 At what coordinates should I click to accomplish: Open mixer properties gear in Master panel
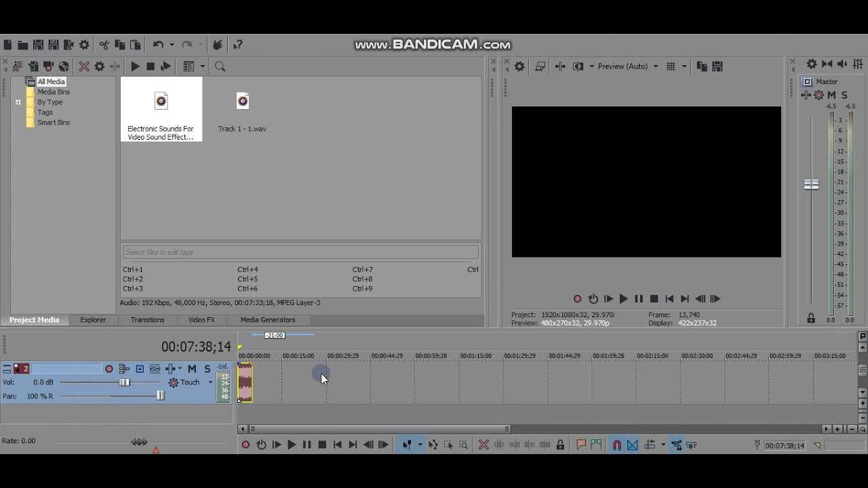[812, 64]
